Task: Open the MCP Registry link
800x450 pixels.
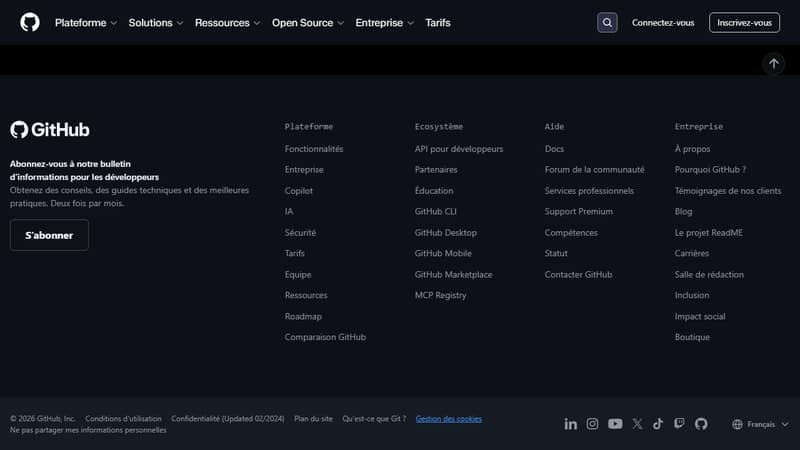Action: 440,295
